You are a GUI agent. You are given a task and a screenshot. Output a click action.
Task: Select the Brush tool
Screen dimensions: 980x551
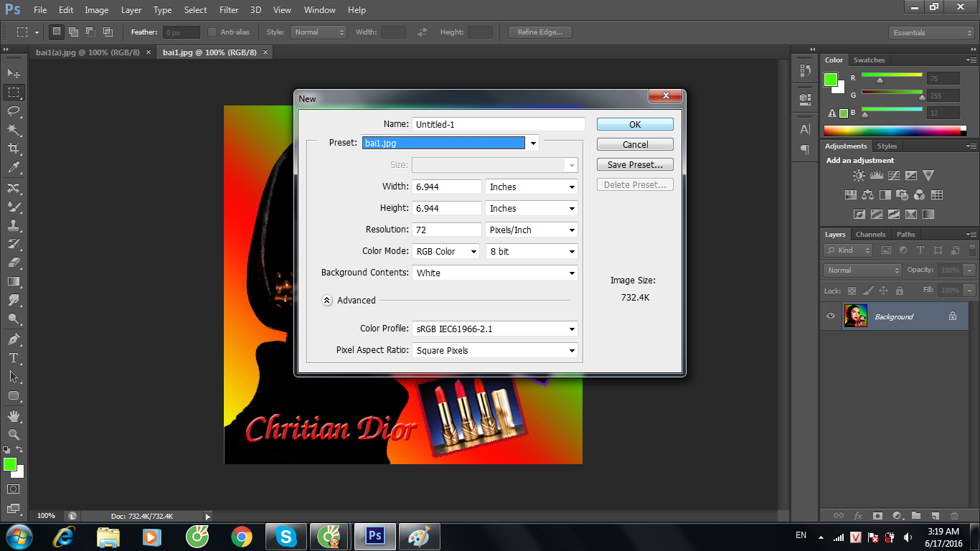[x=14, y=207]
